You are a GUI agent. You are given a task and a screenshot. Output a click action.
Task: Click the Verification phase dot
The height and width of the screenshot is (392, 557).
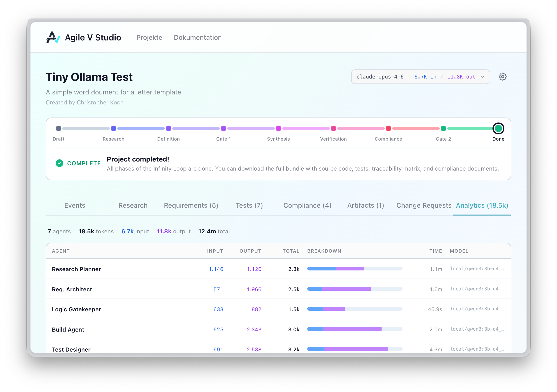pos(333,128)
